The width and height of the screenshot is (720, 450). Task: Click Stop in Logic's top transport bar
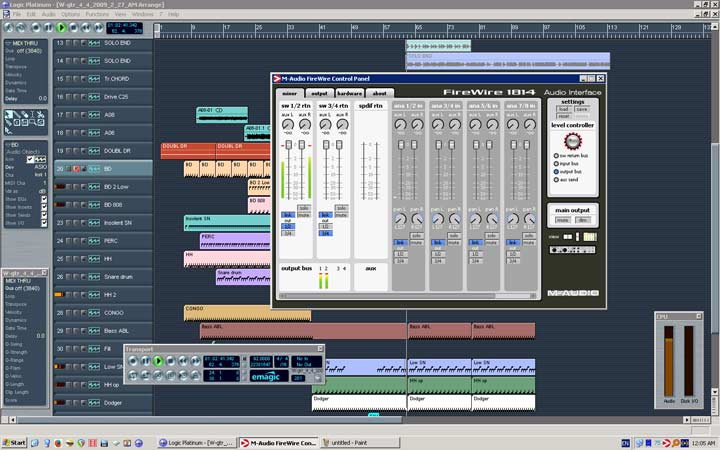click(x=73, y=28)
